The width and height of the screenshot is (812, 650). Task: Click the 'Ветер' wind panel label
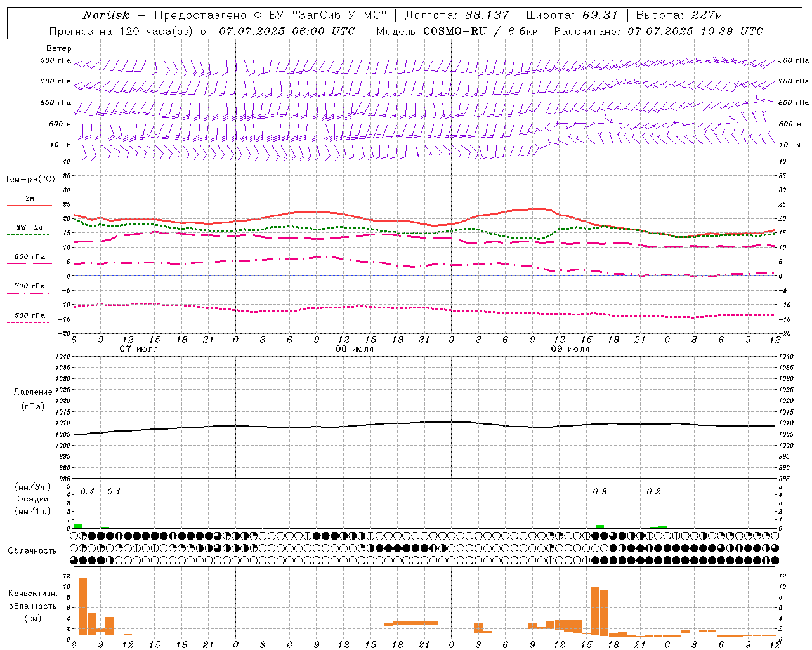point(58,48)
